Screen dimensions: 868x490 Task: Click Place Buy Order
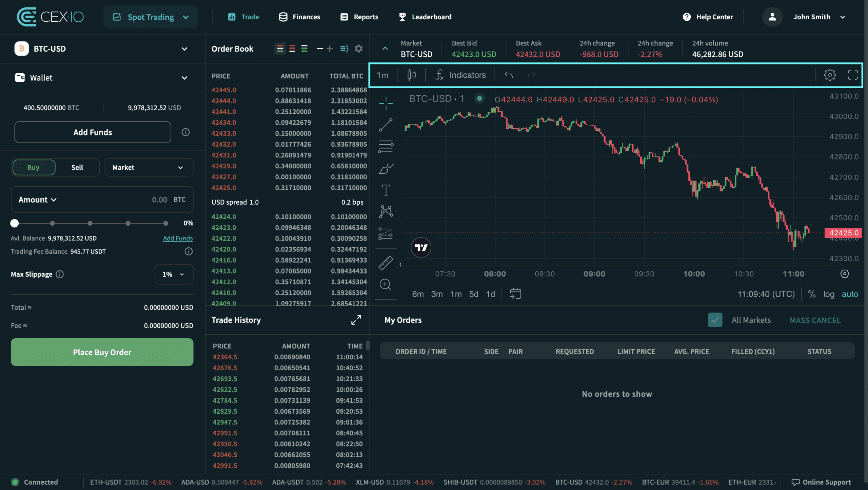pos(102,352)
